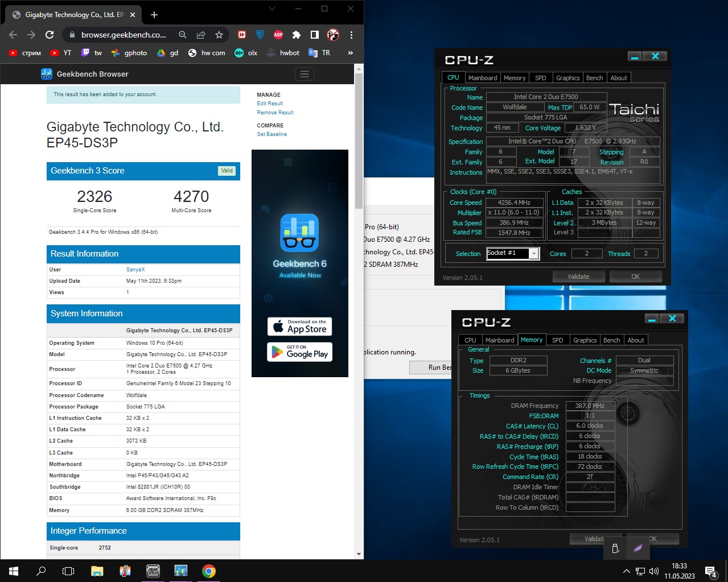Open Task View on the taskbar

point(68,571)
